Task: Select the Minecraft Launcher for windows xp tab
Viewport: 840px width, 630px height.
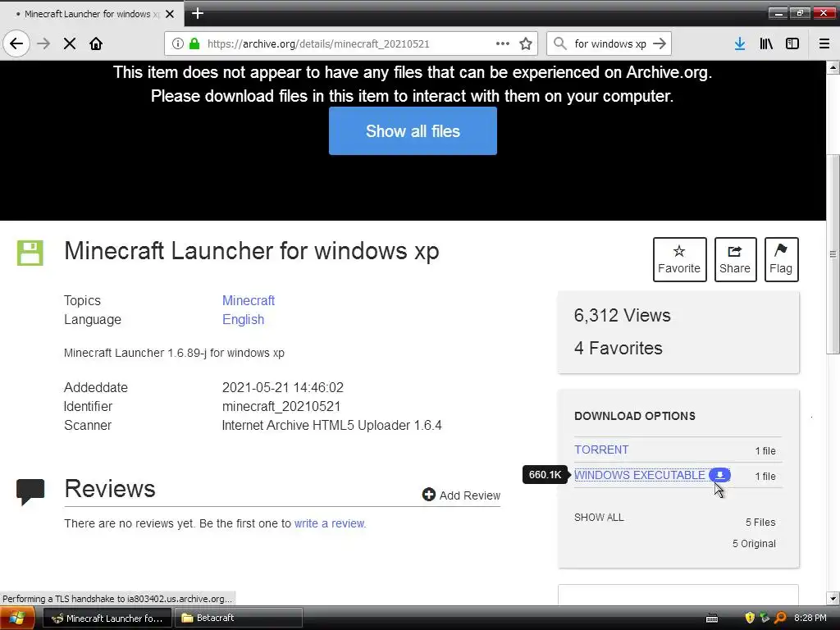Action: click(x=92, y=14)
